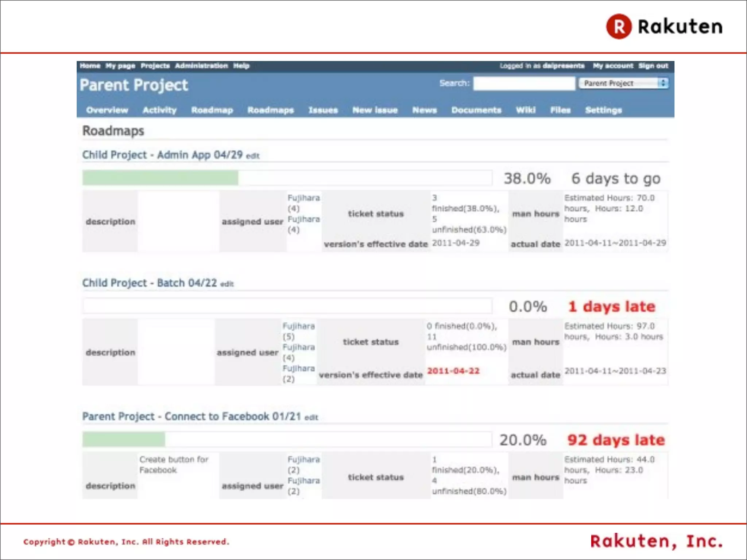
Task: Switch to the Overview tab
Action: point(107,110)
